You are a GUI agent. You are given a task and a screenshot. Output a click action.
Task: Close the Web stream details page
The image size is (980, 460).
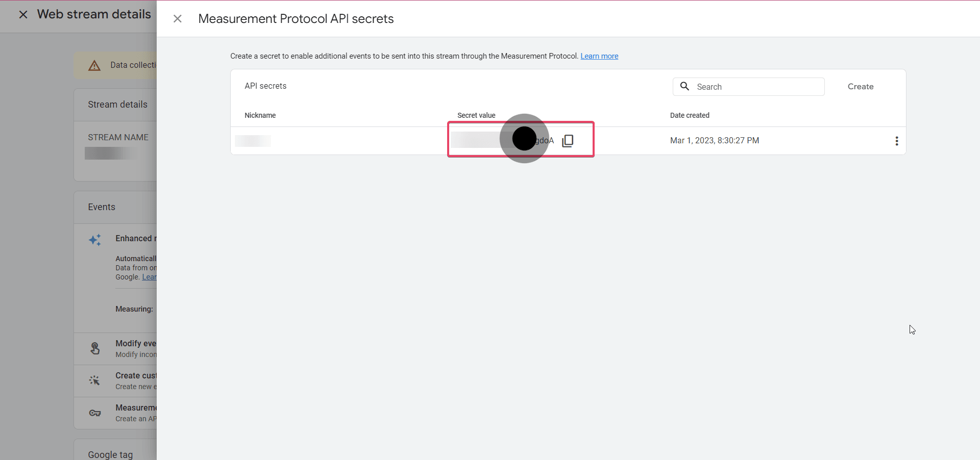[x=23, y=15]
